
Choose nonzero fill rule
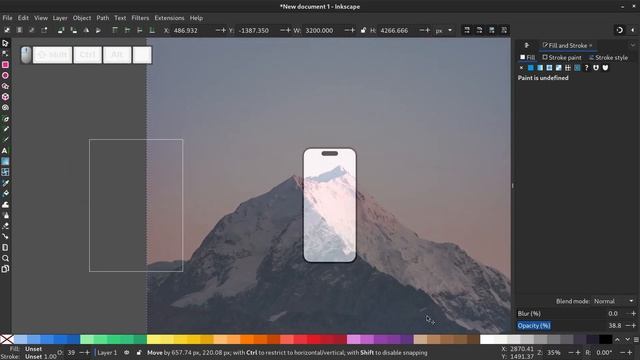(x=605, y=68)
